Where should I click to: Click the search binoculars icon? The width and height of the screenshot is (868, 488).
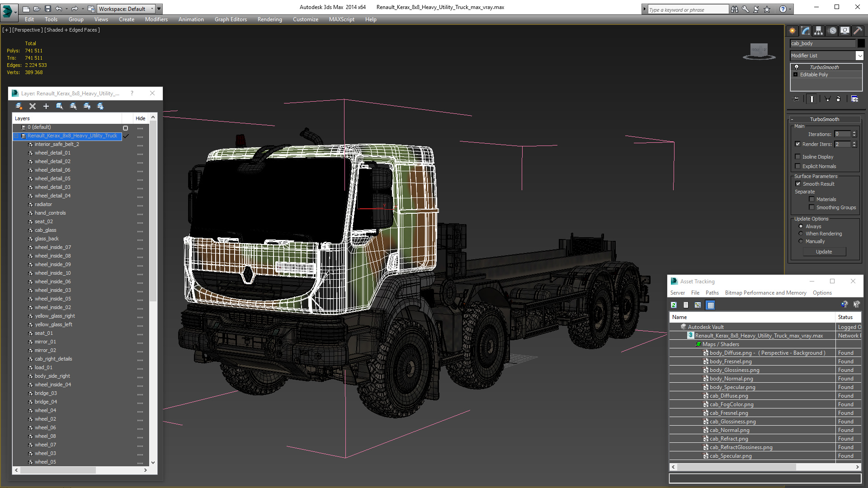[735, 9]
